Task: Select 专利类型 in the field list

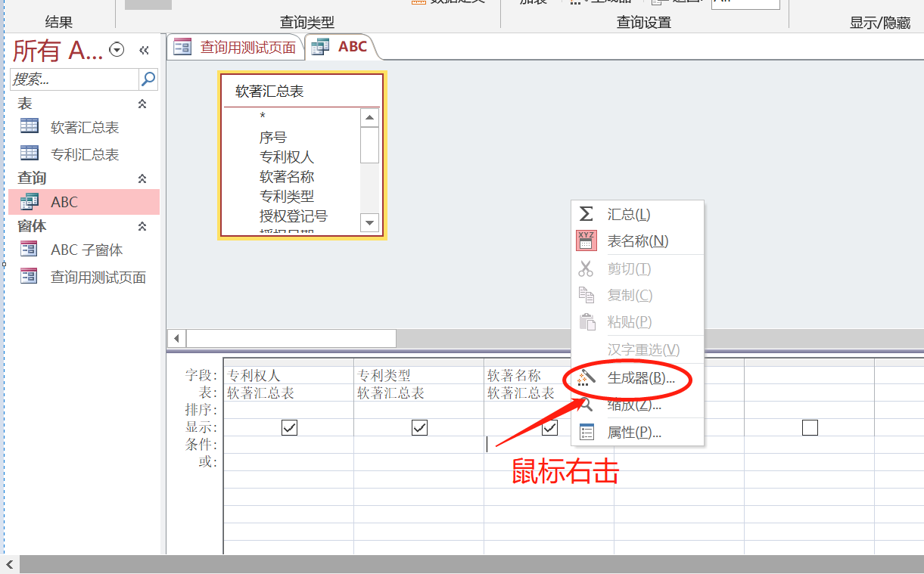Action: coord(287,197)
